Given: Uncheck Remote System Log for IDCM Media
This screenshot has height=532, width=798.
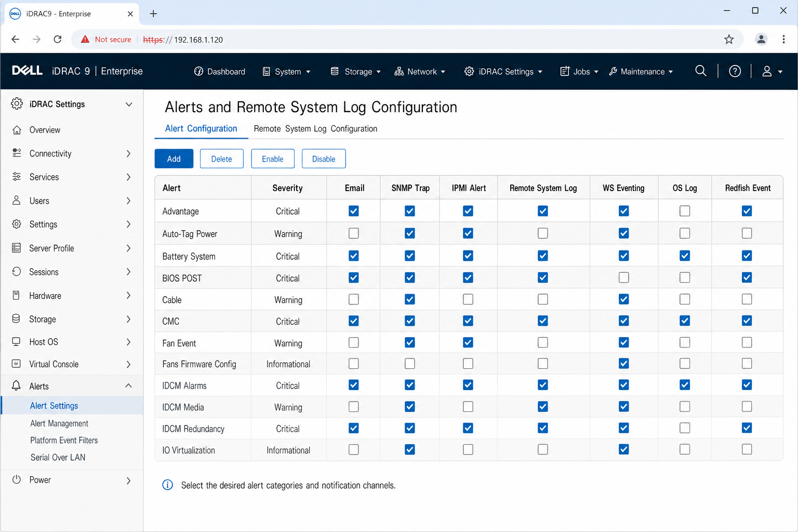Looking at the screenshot, I should tap(543, 406).
